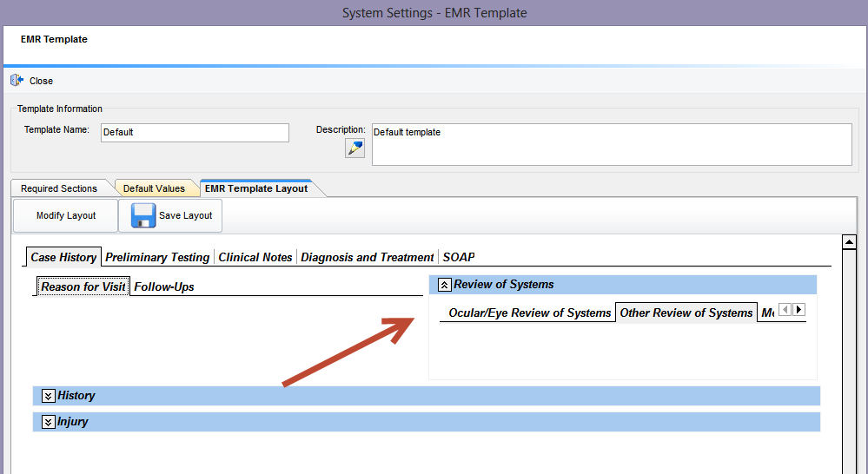Screen dimensions: 868x474
Task: Click the right tab-scroll arrow
Action: 798,310
